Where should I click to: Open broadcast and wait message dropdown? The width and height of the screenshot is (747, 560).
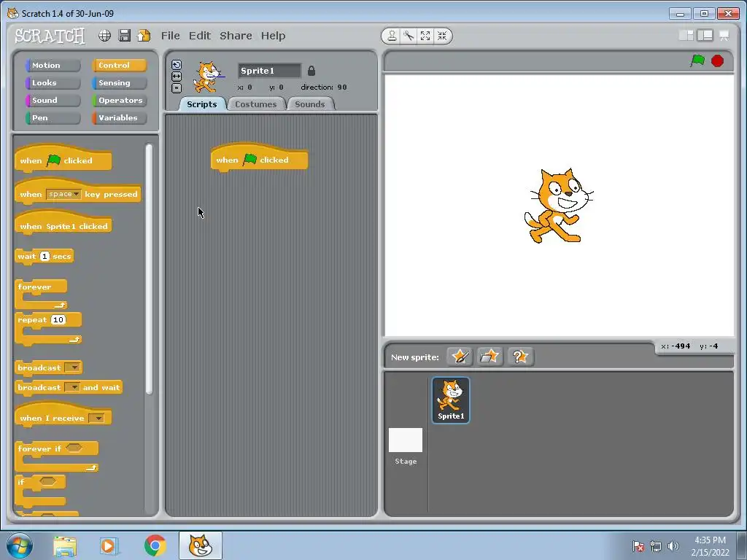[x=72, y=388]
